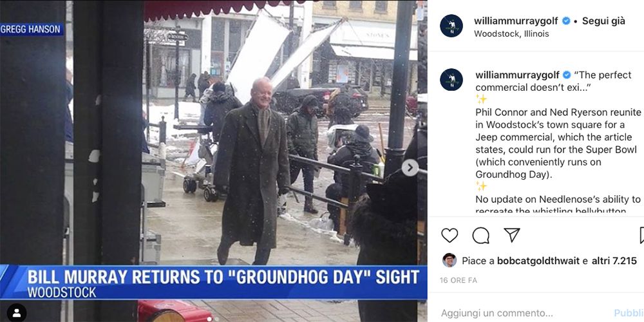View tagged people icon on photo
This screenshot has height=322, width=644.
17,312
